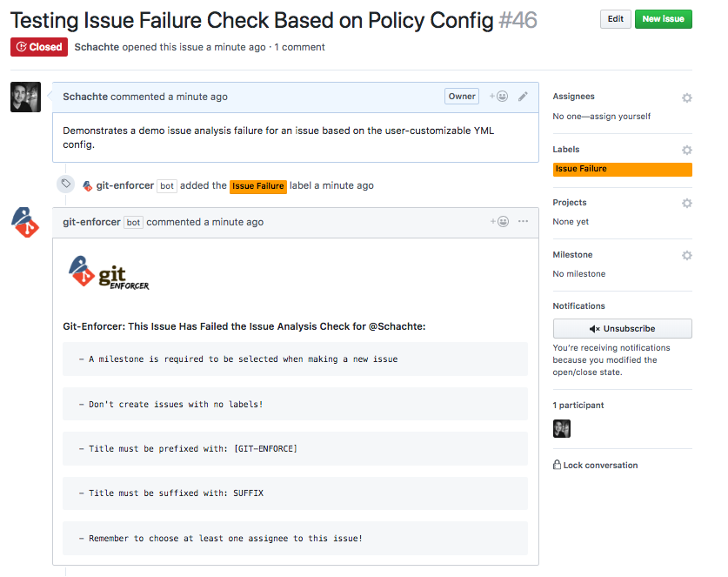Open the Milestone gear settings
The height and width of the screenshot is (577, 728).
686,255
